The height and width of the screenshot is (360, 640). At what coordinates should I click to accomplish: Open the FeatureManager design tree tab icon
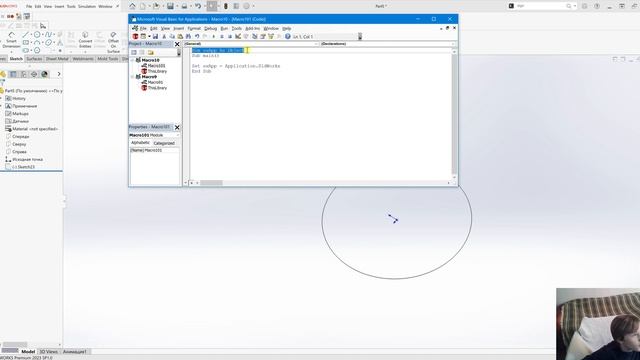(x=3, y=74)
